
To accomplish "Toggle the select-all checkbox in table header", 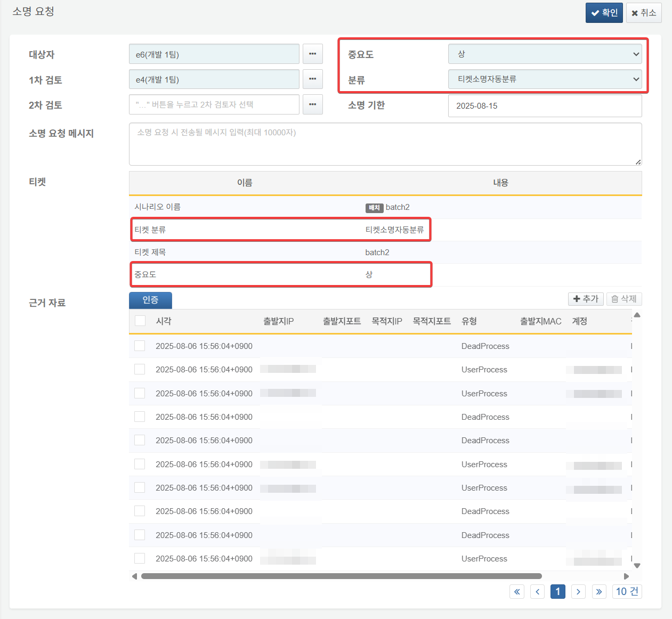I will tap(140, 321).
